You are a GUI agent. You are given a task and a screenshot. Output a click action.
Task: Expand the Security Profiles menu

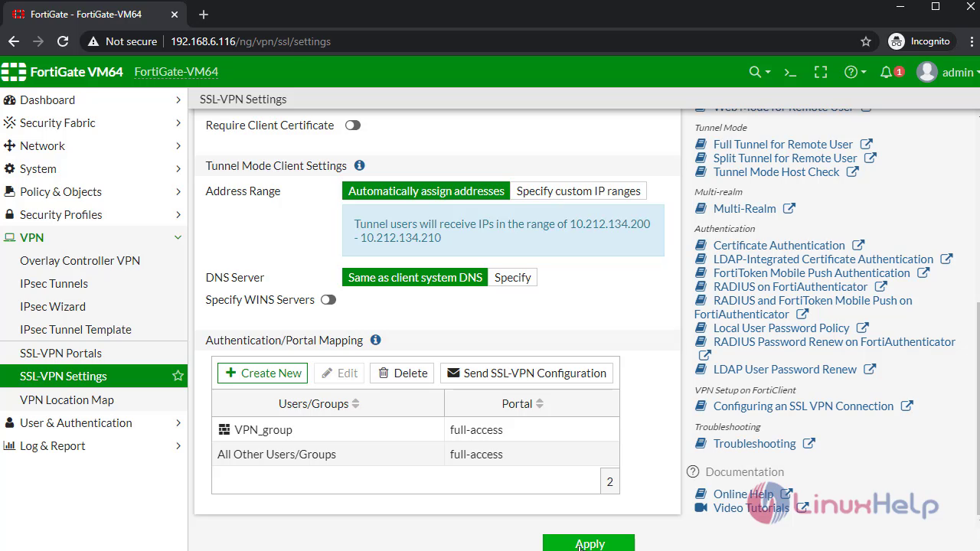178,214
